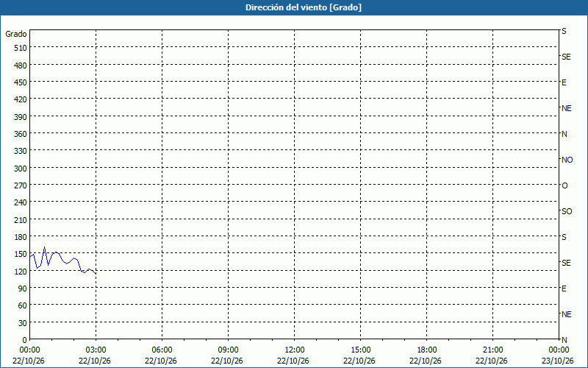Click the 00:00 label above 23/10/26
Image resolution: width=588 pixels, height=368 pixels.
point(559,350)
